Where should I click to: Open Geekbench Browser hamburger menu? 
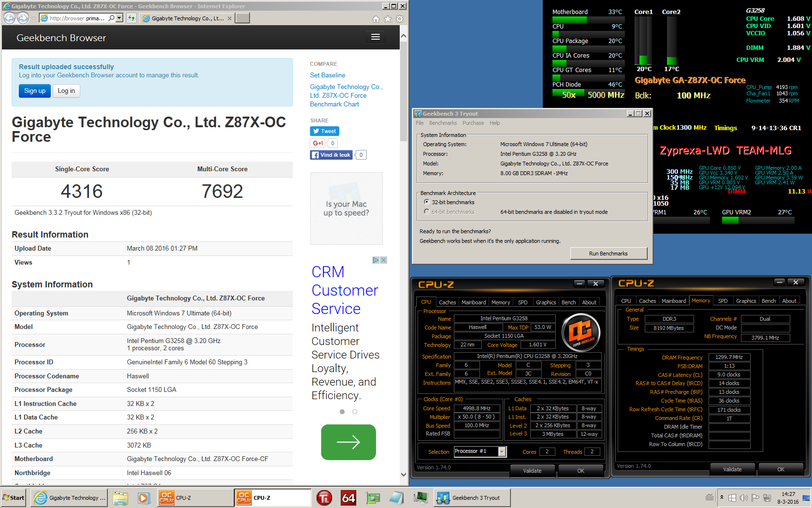coord(376,37)
